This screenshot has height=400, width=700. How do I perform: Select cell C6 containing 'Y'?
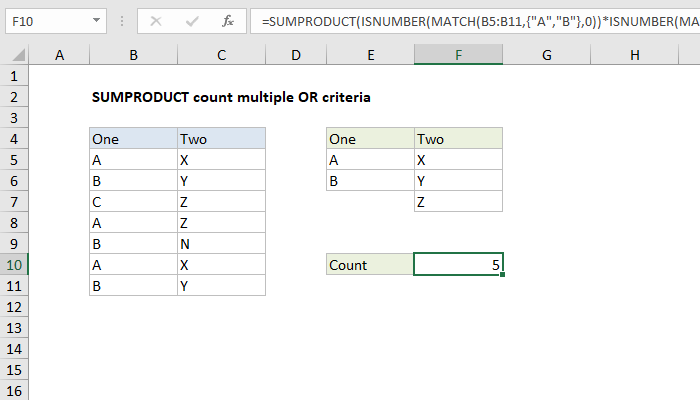(221, 181)
